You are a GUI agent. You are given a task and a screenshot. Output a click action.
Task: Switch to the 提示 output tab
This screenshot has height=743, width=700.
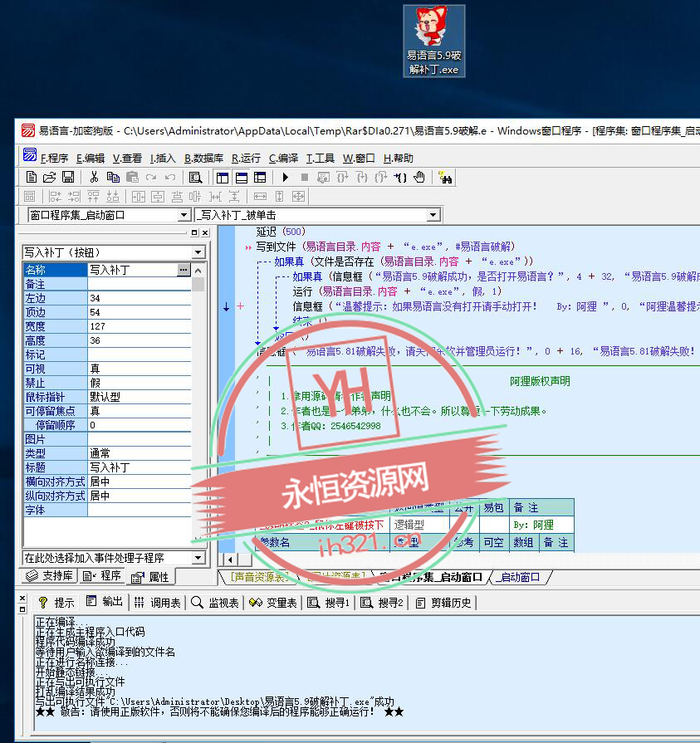point(56,602)
